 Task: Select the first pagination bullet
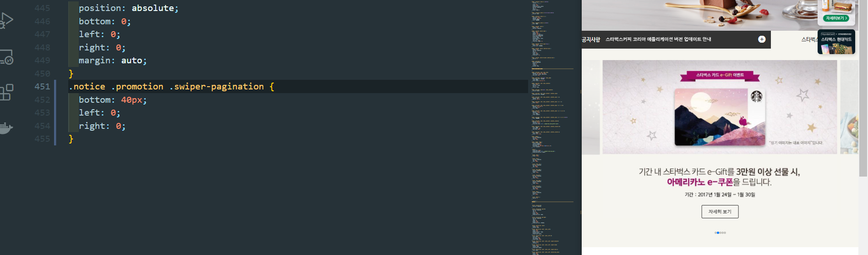click(x=715, y=233)
